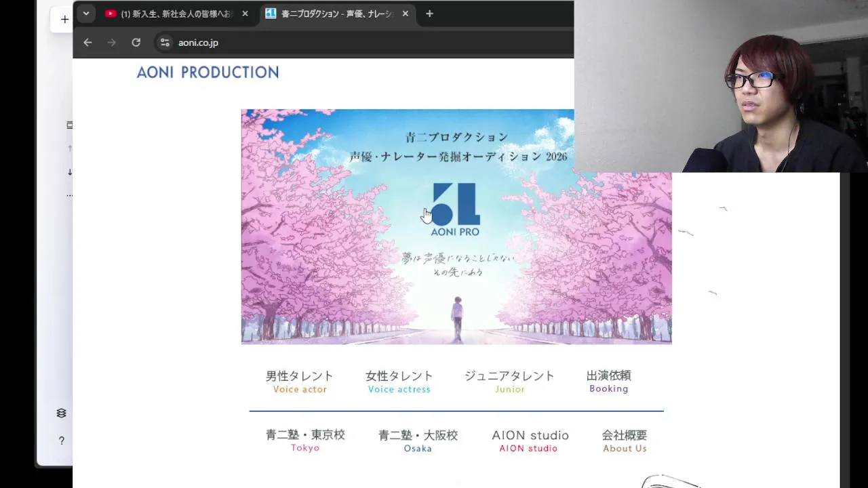Open 男性タレント Voice actor page
The width and height of the screenshot is (868, 488).
click(300, 382)
